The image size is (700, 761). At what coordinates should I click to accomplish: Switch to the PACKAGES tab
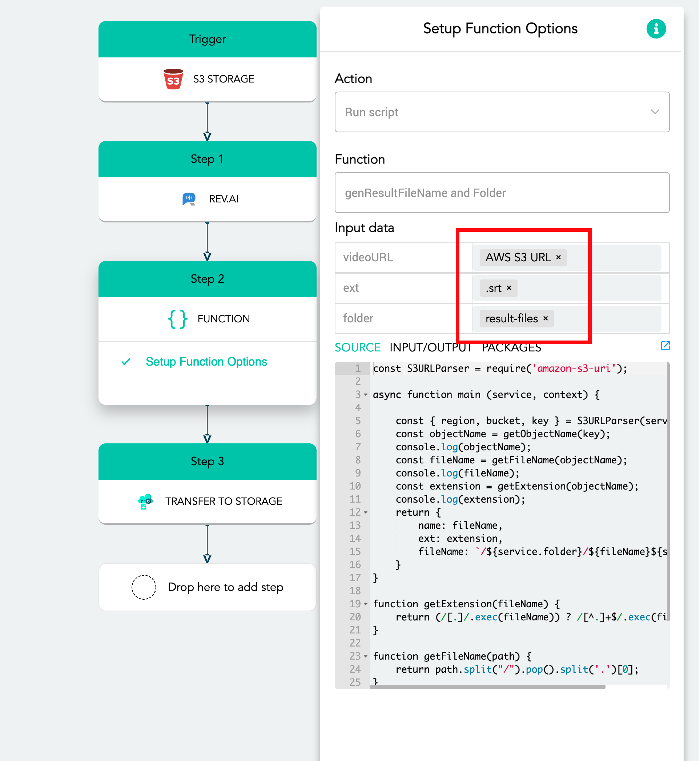coord(511,347)
